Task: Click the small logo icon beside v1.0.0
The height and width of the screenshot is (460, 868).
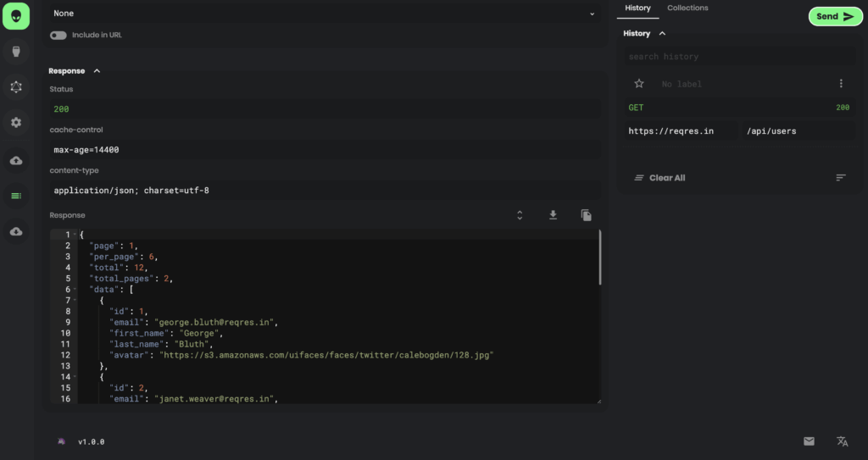Action: coord(61,441)
